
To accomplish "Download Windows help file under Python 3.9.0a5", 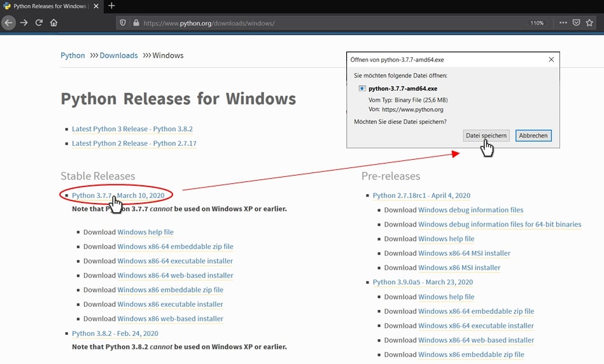I will [x=446, y=297].
